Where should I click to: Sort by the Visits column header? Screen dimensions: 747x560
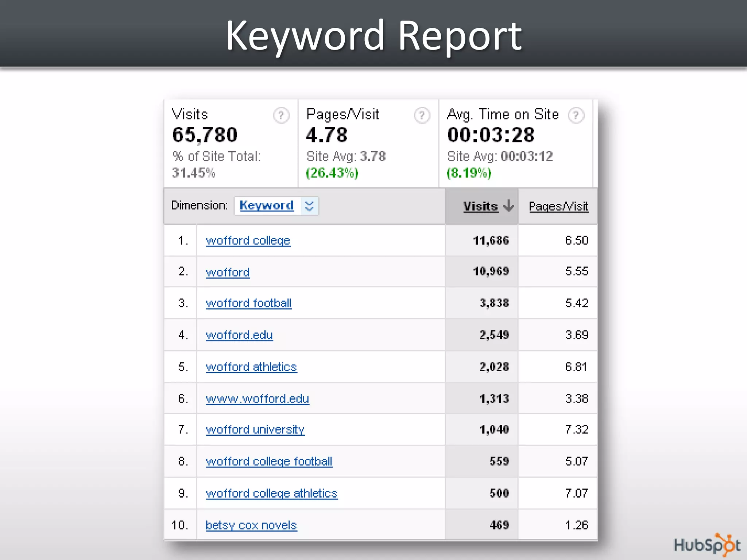pyautogui.click(x=480, y=206)
